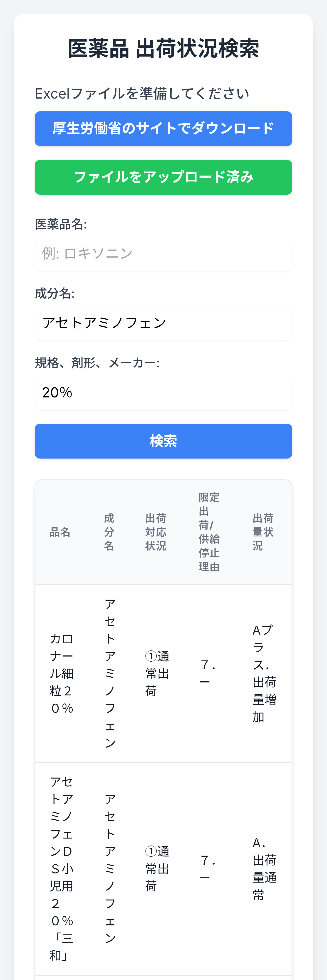
Task: Click the blue 検索 button
Action: click(x=163, y=441)
